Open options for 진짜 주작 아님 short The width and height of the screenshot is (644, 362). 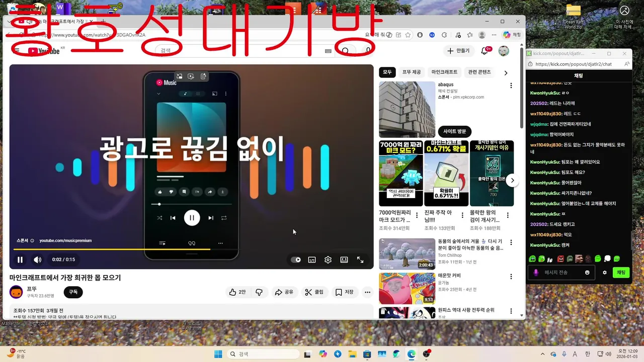[462, 215]
